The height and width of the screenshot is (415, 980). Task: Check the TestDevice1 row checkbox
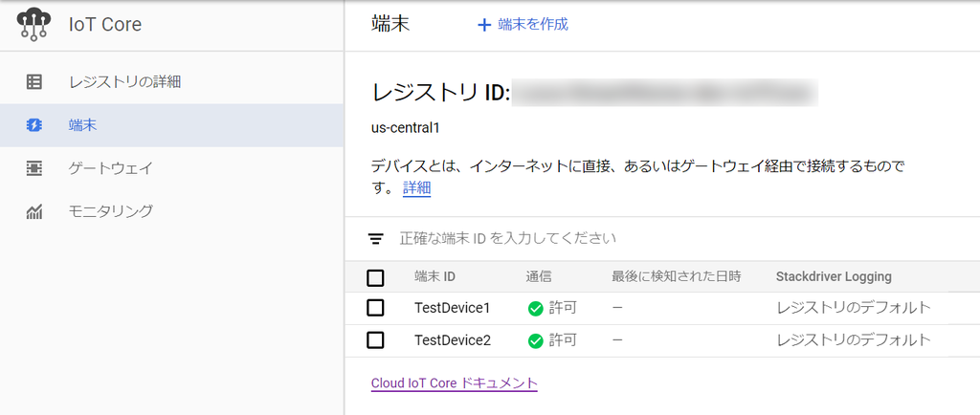[x=376, y=308]
